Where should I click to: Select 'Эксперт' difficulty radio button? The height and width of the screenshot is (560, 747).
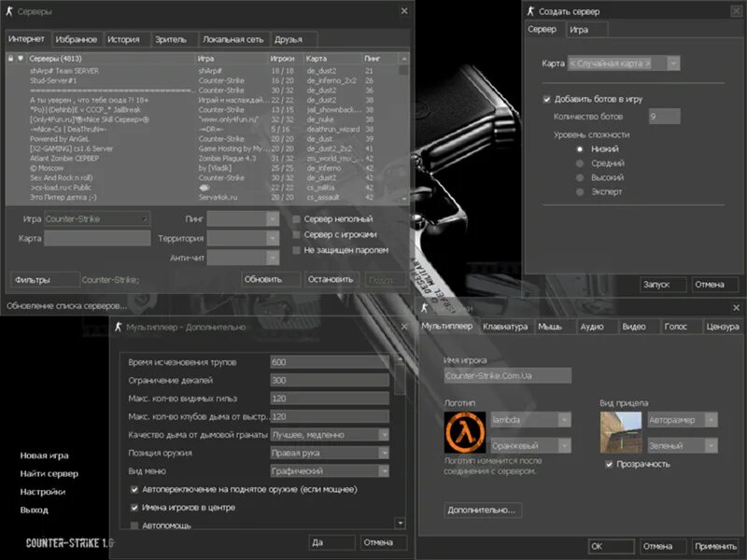click(580, 192)
